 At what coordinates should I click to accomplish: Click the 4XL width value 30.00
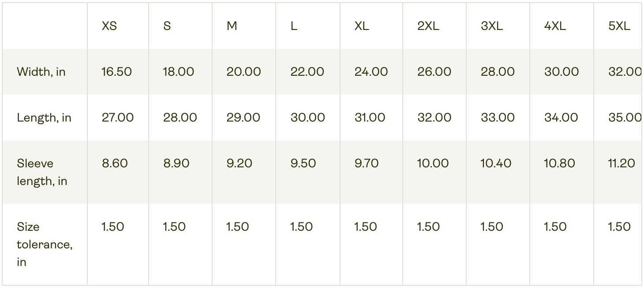(561, 72)
